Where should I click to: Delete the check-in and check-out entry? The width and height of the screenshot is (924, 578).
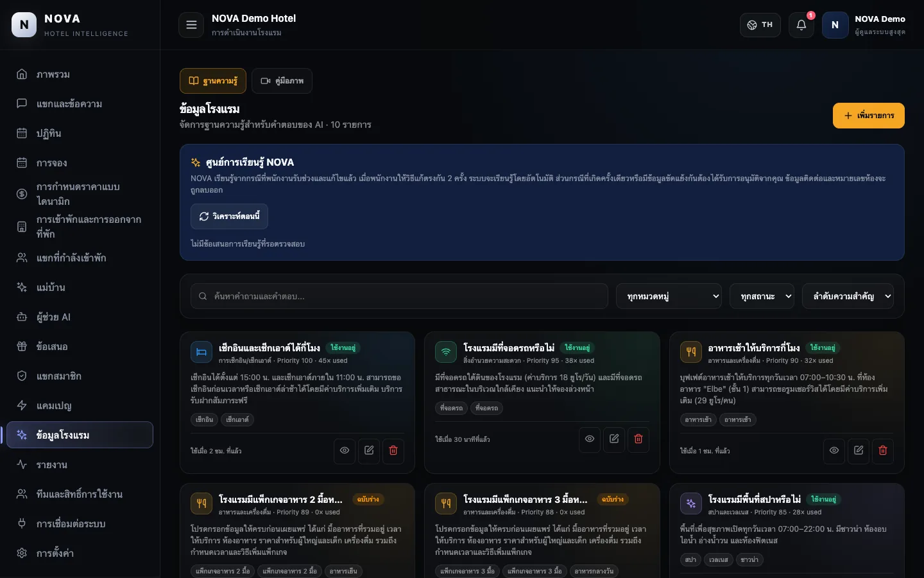pos(393,451)
